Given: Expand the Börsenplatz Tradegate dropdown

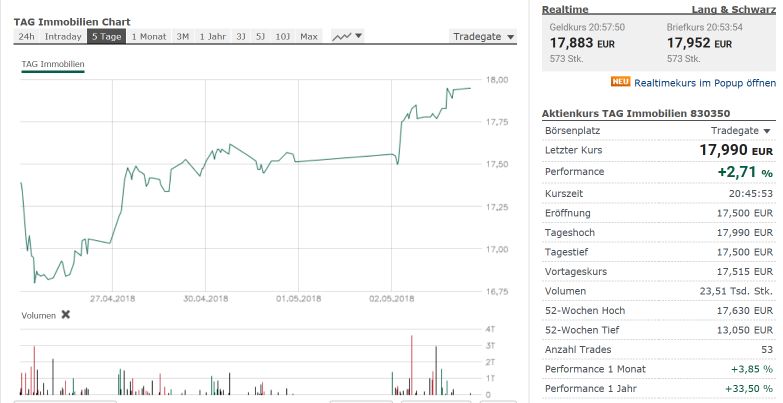Looking at the screenshot, I should [x=741, y=131].
